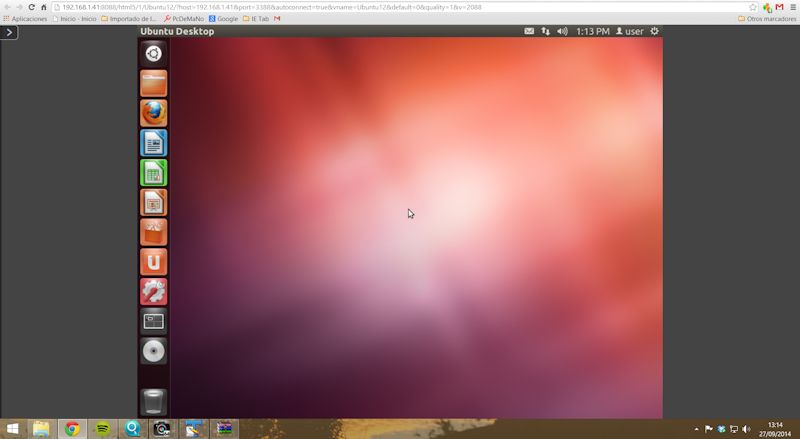
Task: Open the Gmail bookmark icon in bookmarks bar
Action: point(277,19)
